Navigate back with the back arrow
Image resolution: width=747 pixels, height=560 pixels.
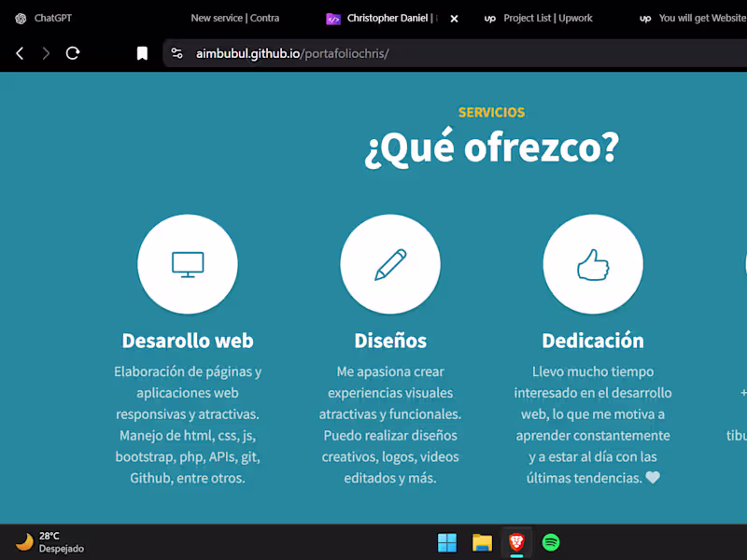19,53
